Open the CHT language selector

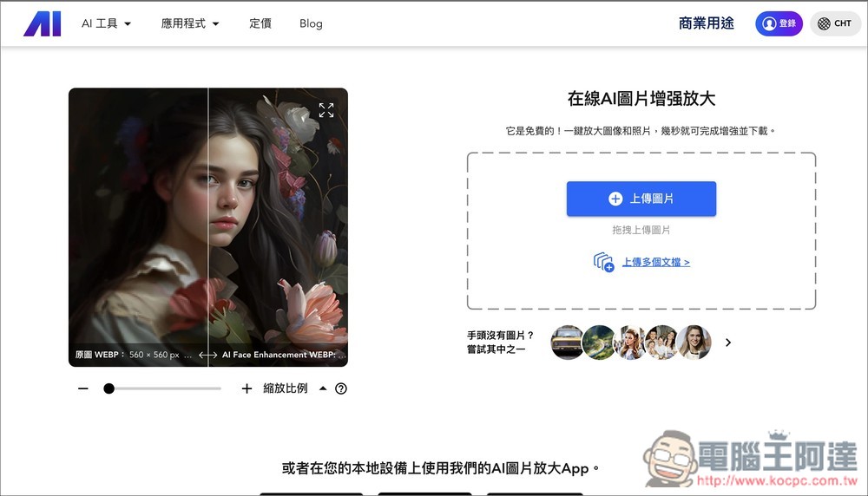tap(835, 23)
